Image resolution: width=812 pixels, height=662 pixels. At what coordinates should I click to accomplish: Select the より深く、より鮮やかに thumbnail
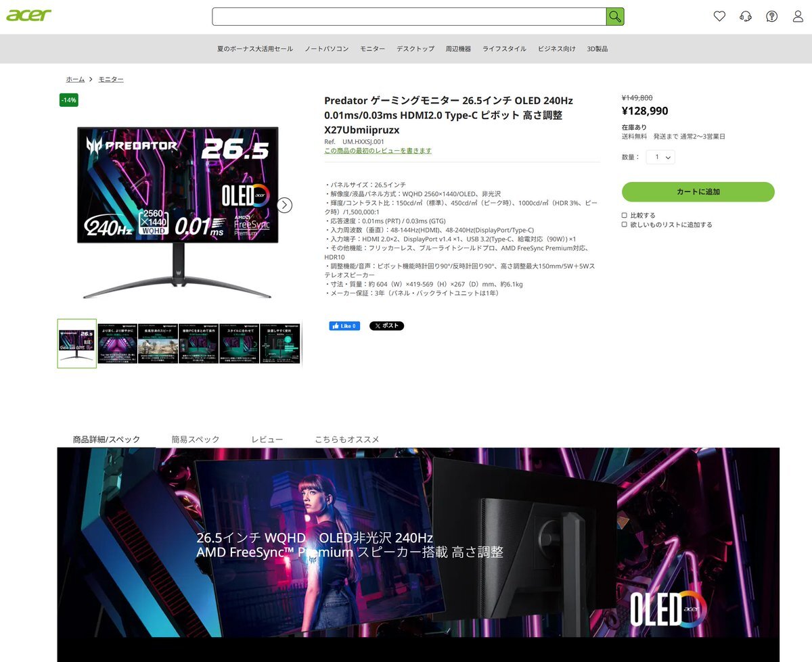click(118, 344)
